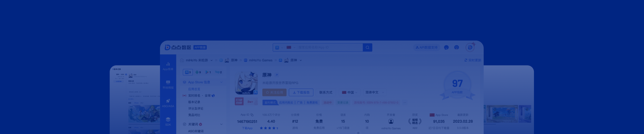Click the 原神 app icon image
This screenshot has width=644, height=134.
[246, 83]
